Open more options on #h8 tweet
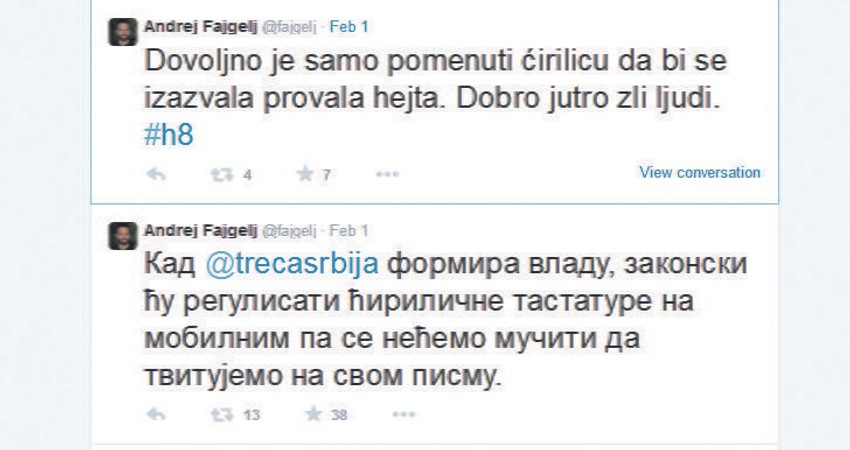 tap(388, 174)
